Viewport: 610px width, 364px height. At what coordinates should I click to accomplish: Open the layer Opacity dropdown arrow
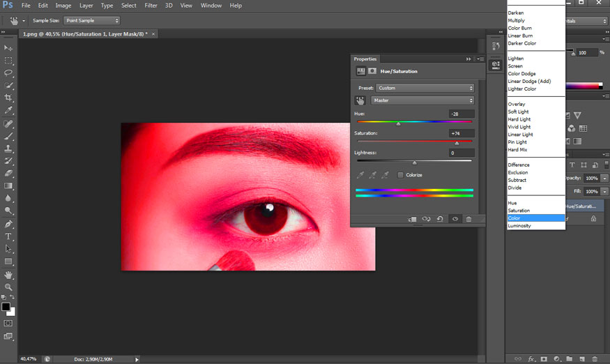(x=604, y=179)
